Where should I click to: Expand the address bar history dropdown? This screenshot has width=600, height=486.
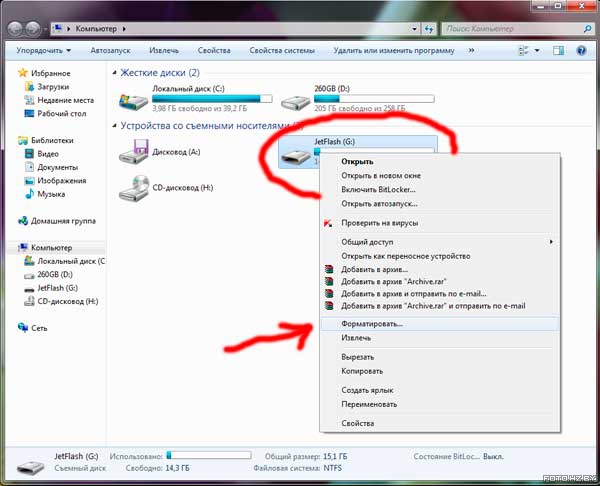click(x=414, y=29)
